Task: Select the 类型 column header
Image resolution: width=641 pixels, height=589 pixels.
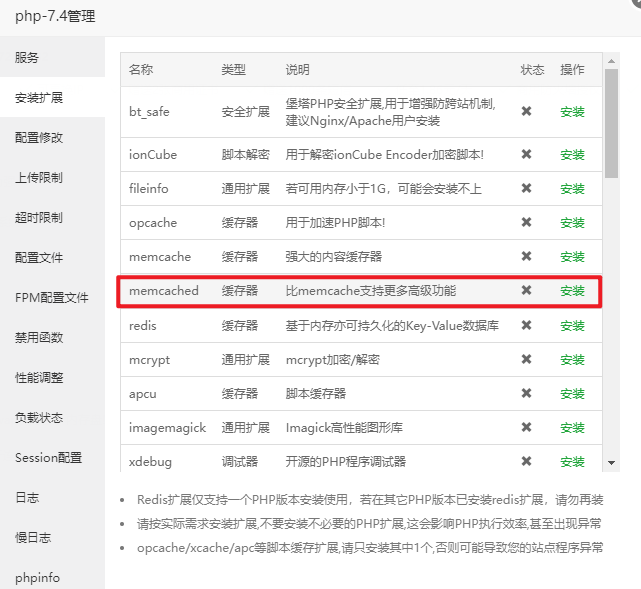Action: 233,69
